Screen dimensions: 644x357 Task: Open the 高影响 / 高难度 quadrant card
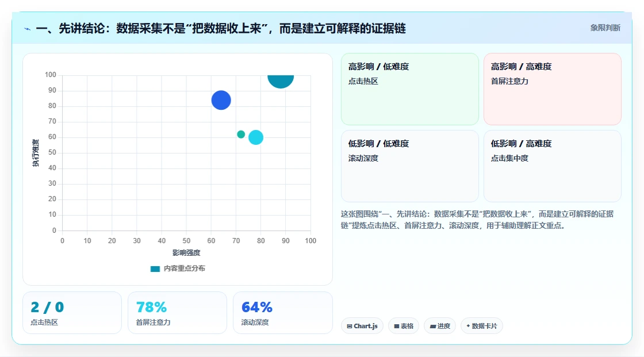pos(552,89)
